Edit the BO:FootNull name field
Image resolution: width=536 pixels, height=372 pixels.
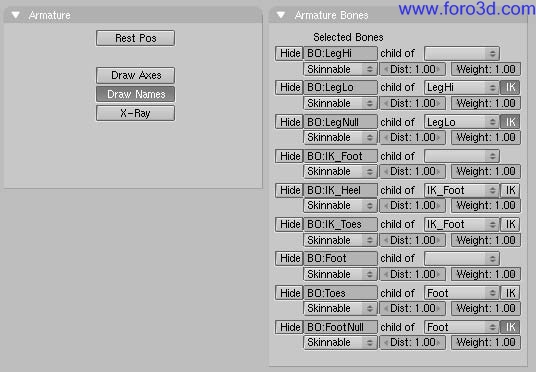point(340,327)
